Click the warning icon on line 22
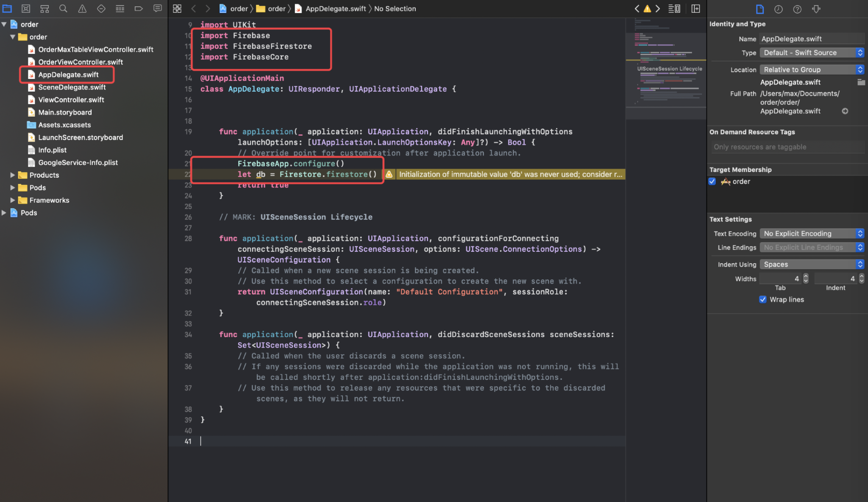868x502 pixels. (x=389, y=174)
